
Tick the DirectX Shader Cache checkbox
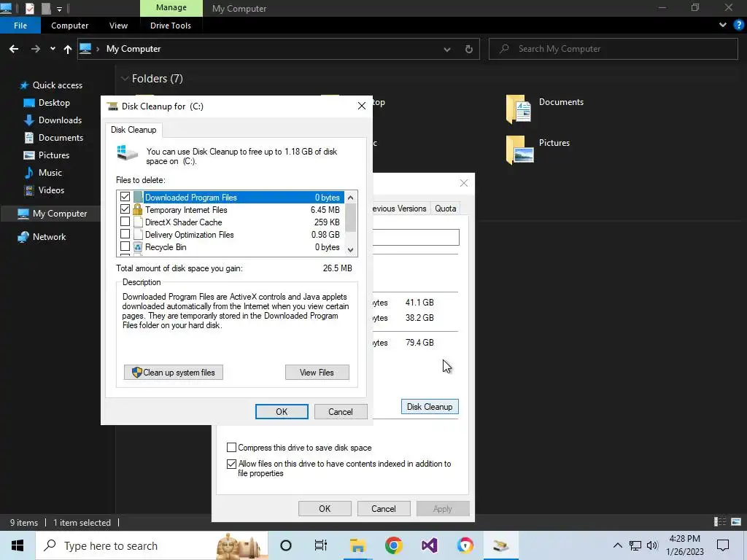coord(125,222)
